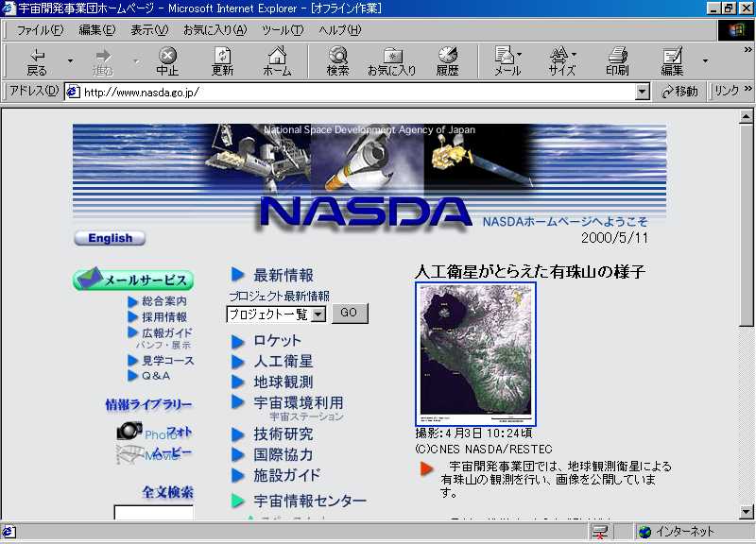
Task: Click the blue arrow beside 最新情報
Action: click(238, 274)
